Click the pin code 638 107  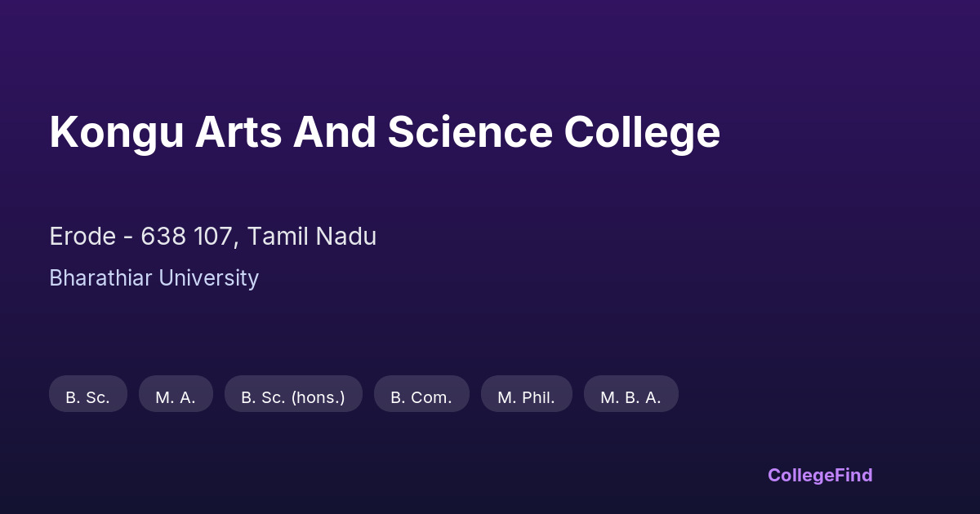click(x=189, y=237)
